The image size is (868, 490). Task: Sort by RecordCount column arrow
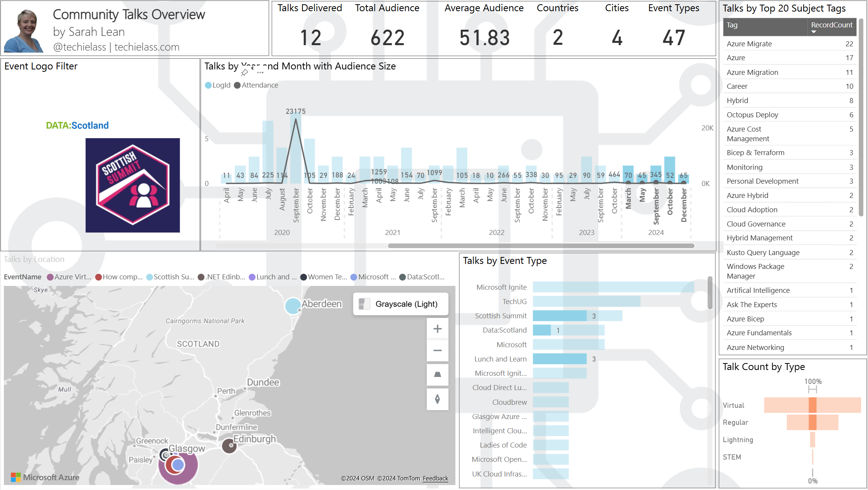click(814, 32)
